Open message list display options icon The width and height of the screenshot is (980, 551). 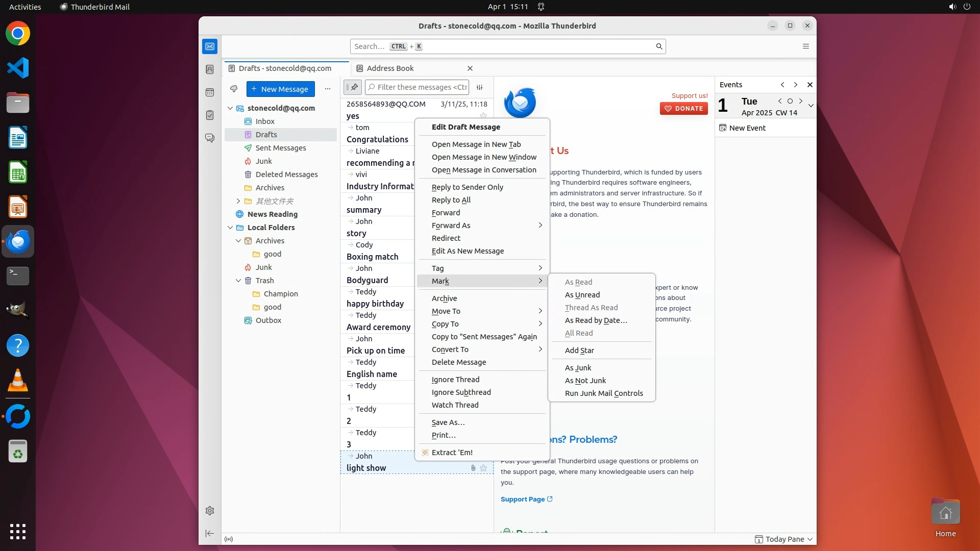tap(480, 87)
